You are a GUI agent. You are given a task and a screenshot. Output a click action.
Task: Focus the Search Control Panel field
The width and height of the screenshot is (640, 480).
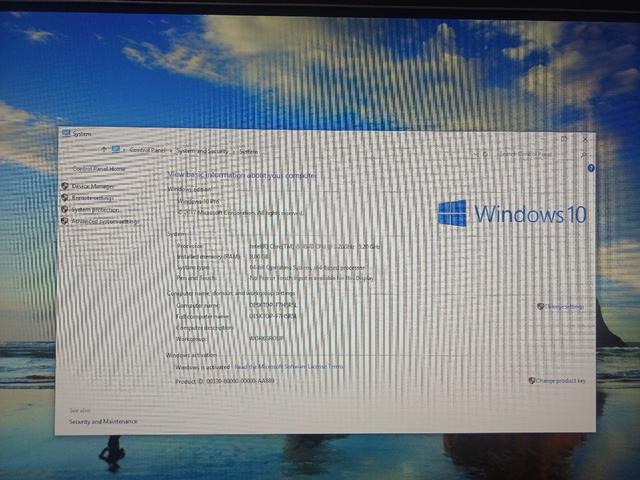click(x=538, y=154)
